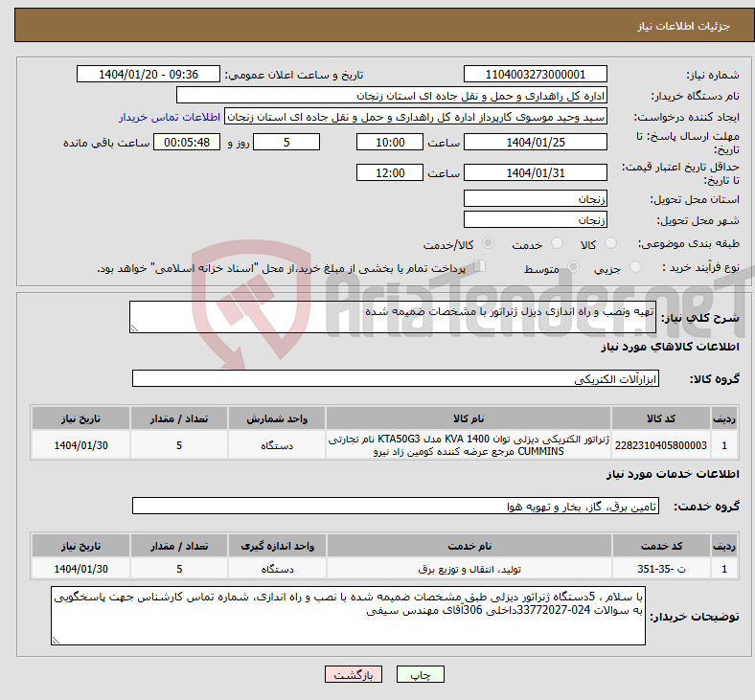Image resolution: width=755 pixels, height=700 pixels.
Task: Click the remaining days field showing 5
Action: coord(286,142)
